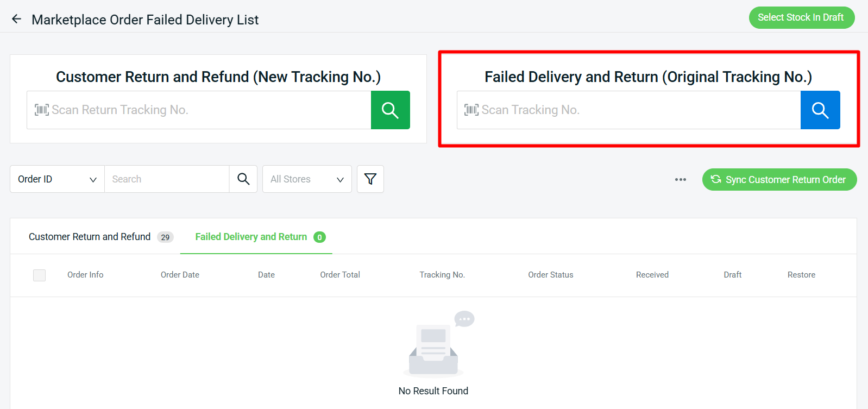Click the barcode icon in Scan Return Tracking field

coord(42,110)
